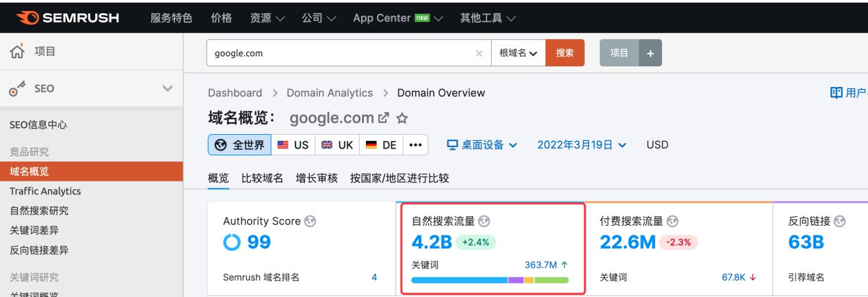
Task: Click the yellow keyword distribution segment
Action: tap(529, 280)
